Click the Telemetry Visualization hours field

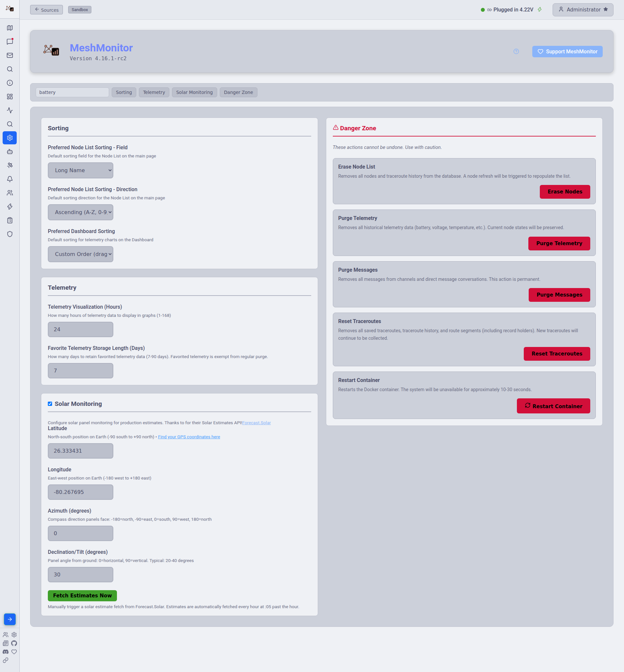pos(80,329)
